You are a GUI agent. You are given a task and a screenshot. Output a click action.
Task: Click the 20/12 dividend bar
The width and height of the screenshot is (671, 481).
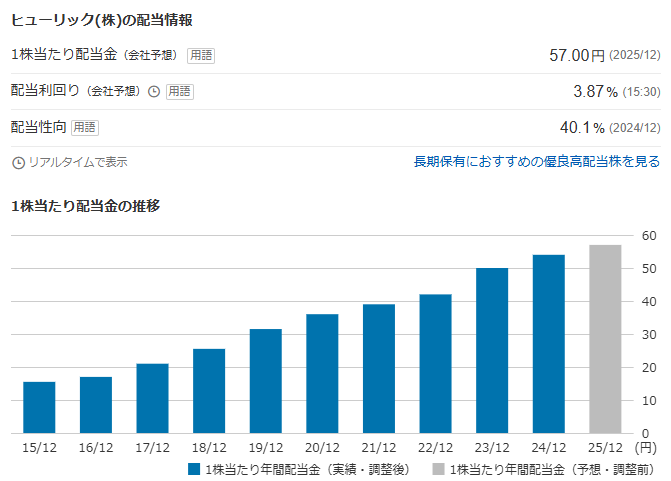322,374
